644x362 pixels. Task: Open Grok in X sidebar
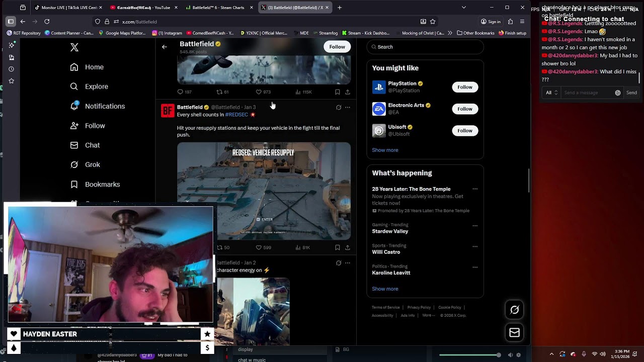[85, 165]
